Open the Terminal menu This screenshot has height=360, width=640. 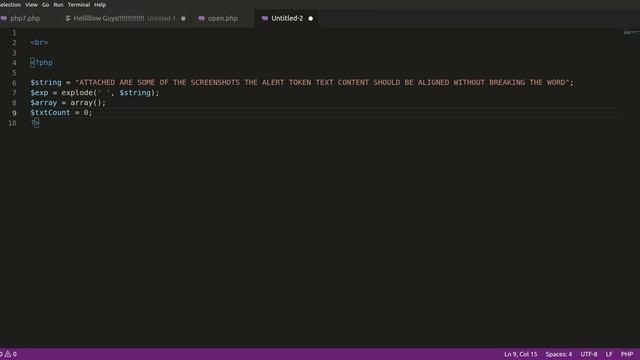tap(79, 5)
